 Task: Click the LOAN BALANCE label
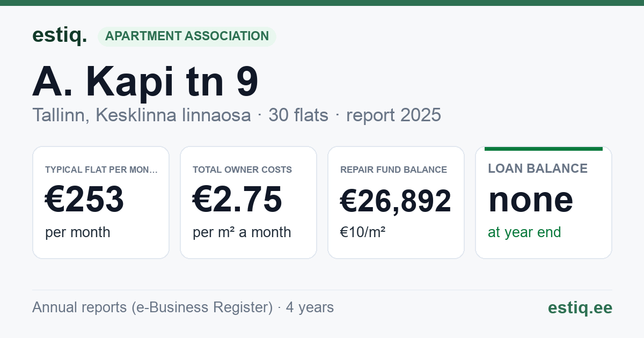tap(538, 168)
